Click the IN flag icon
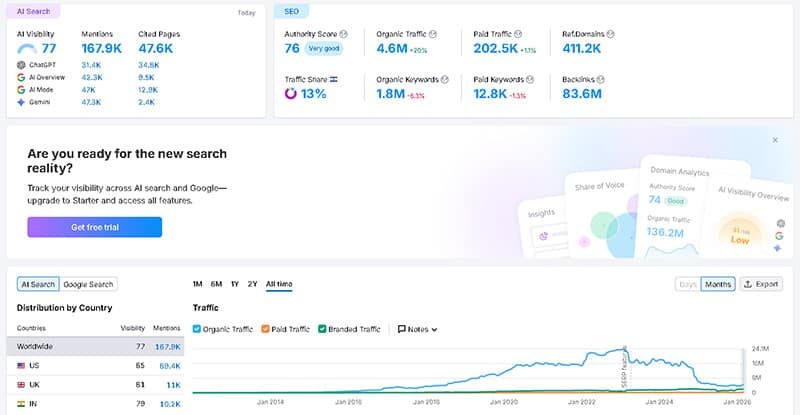 click(21, 404)
